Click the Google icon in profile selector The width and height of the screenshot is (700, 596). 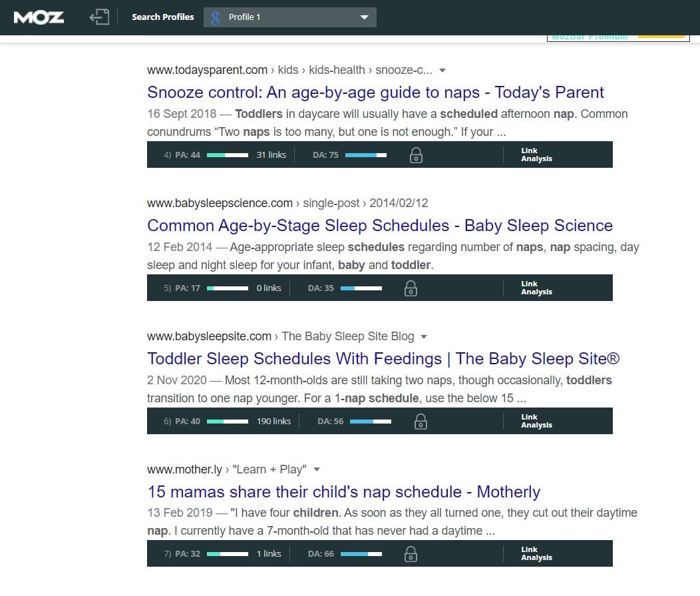215,17
